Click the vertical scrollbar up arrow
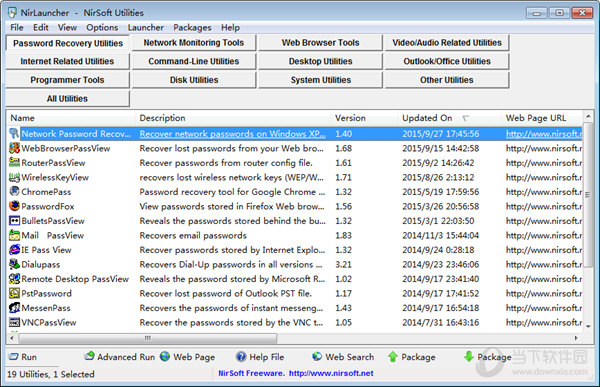Screen dimensions: 600x387 pyautogui.click(x=588, y=116)
